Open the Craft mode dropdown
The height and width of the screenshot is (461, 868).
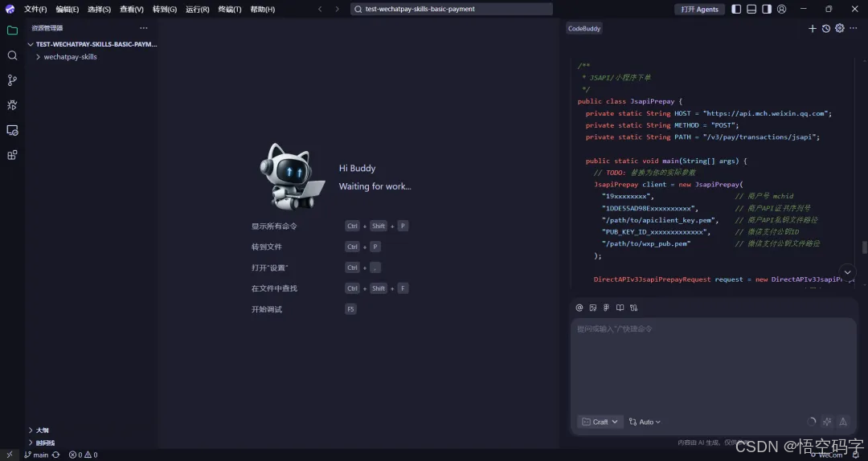click(x=600, y=422)
